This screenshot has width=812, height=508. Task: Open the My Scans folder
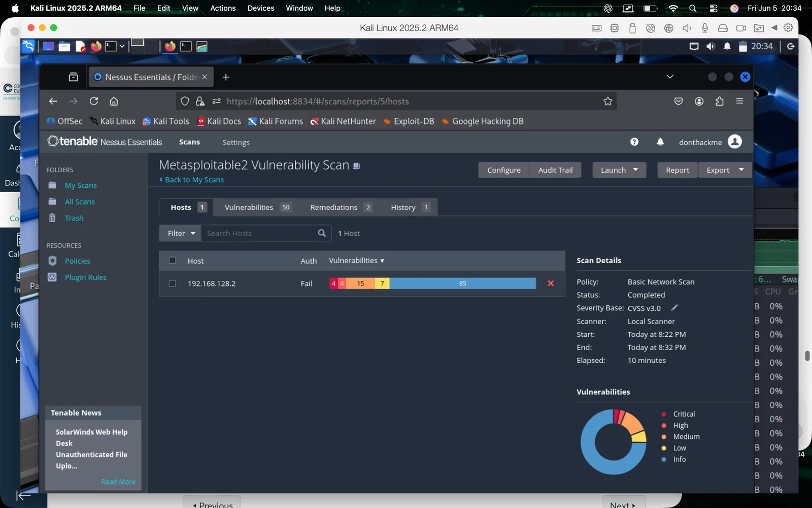pos(81,185)
